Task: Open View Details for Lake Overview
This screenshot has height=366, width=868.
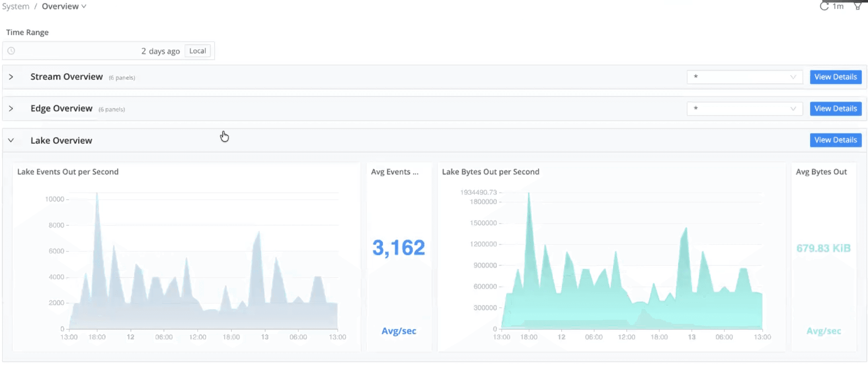Action: 835,140
